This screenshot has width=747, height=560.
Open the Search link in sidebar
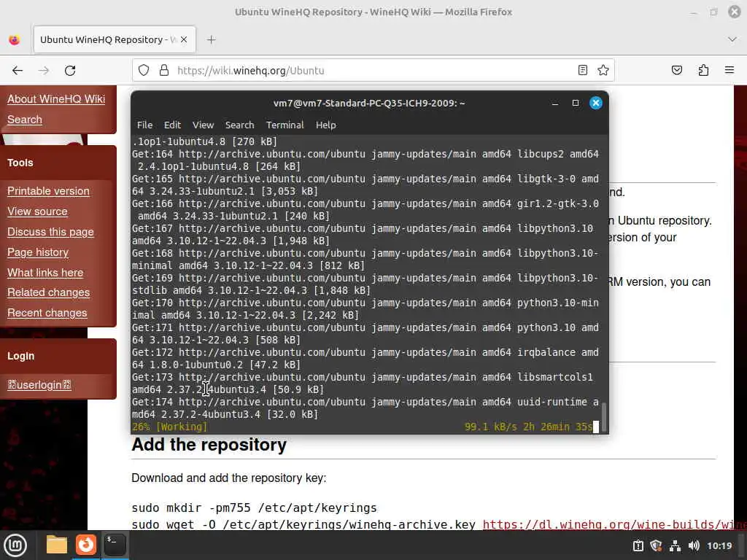(25, 120)
